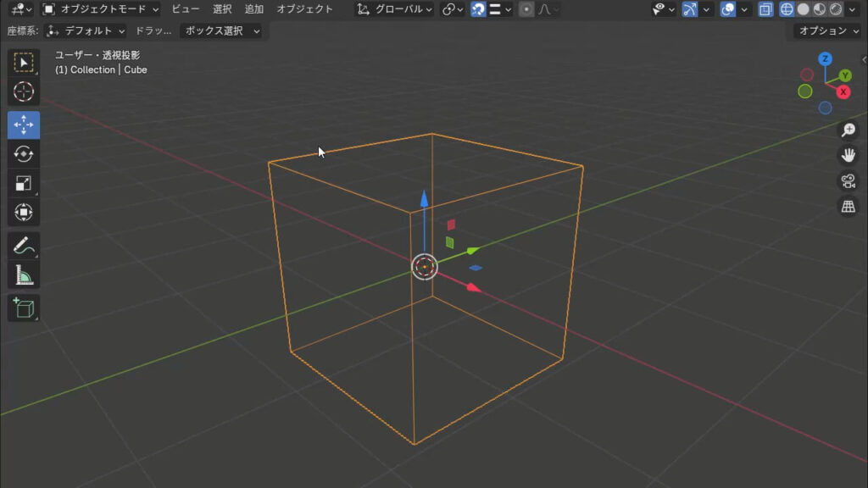Toggle viewport overlays display
The height and width of the screenshot is (488, 868).
728,8
